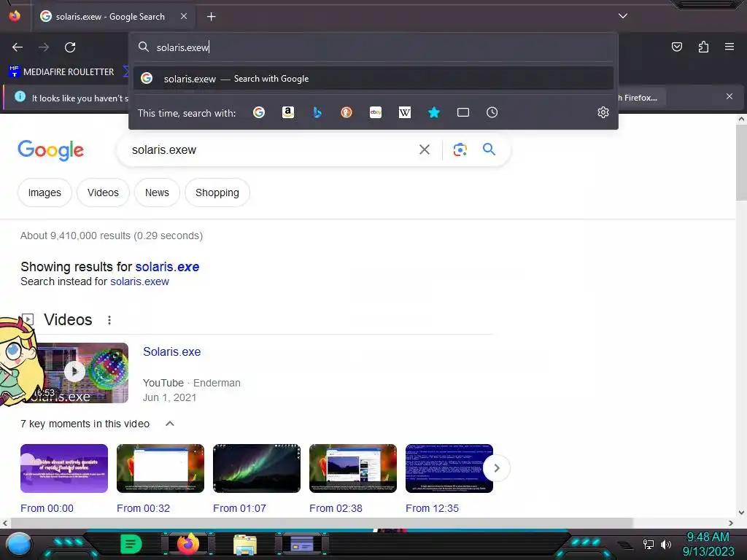Screen dimensions: 747x560
Task: Search in Bookmarks star icon
Action: click(433, 112)
